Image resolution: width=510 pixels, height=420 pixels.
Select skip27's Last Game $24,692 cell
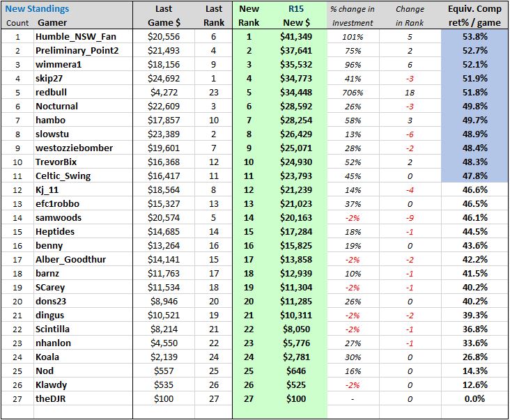[164, 78]
